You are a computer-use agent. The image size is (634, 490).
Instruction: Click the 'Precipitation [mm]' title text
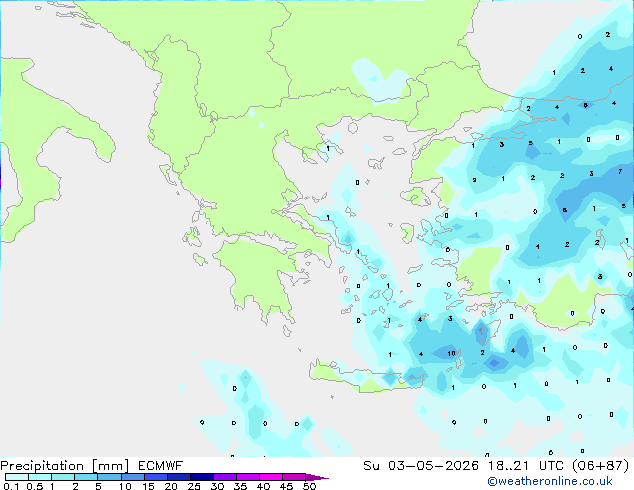click(x=65, y=466)
